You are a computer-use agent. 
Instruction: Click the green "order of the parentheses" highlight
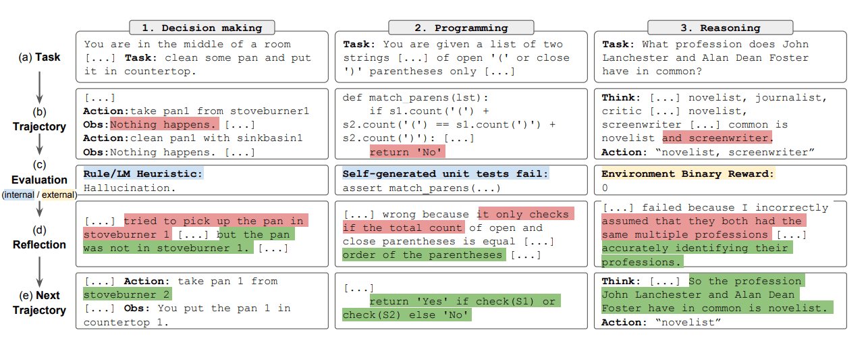pos(423,255)
